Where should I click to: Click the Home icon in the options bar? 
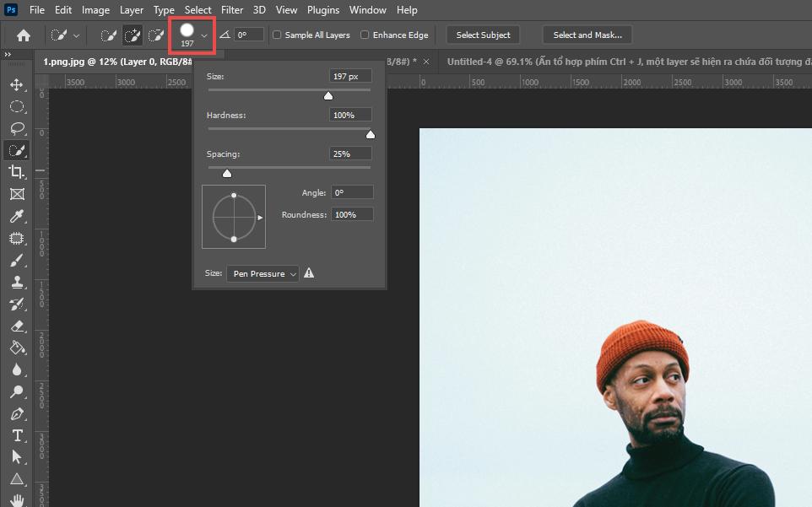23,35
